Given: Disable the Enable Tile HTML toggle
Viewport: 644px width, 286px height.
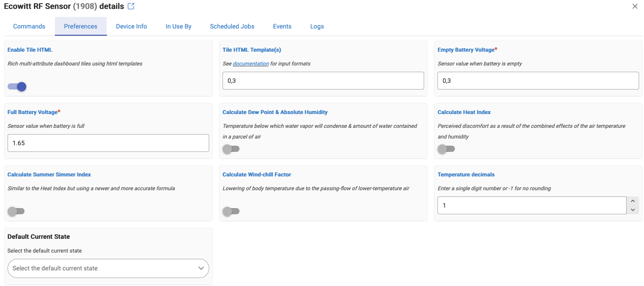Looking at the screenshot, I should tap(17, 86).
